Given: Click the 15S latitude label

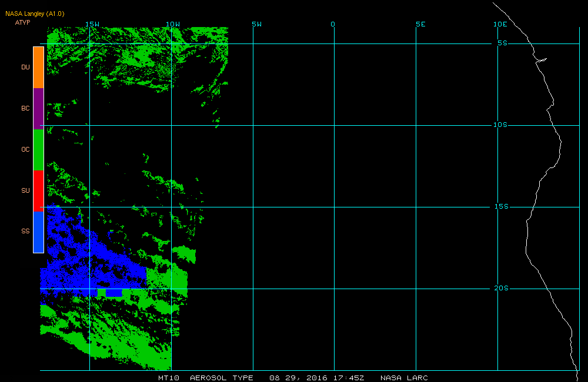Looking at the screenshot, I should [502, 206].
